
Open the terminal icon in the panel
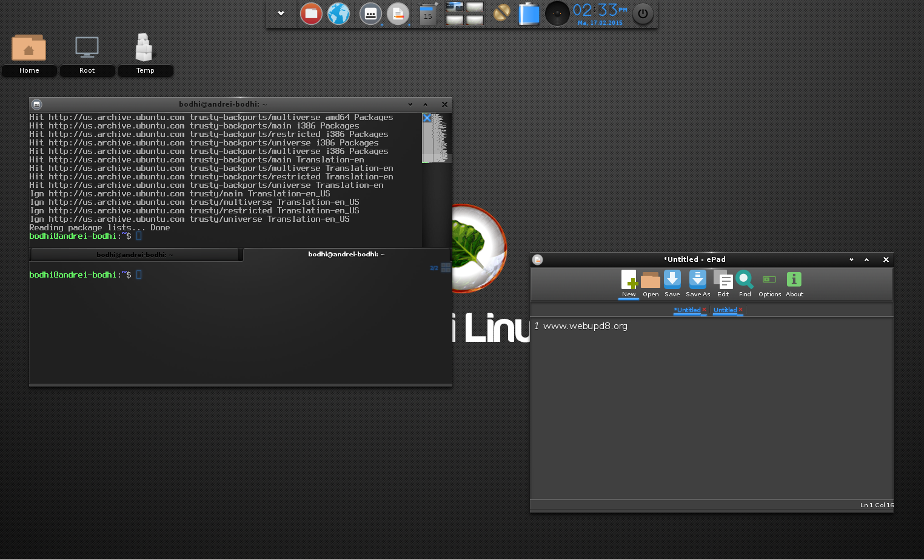coord(370,13)
